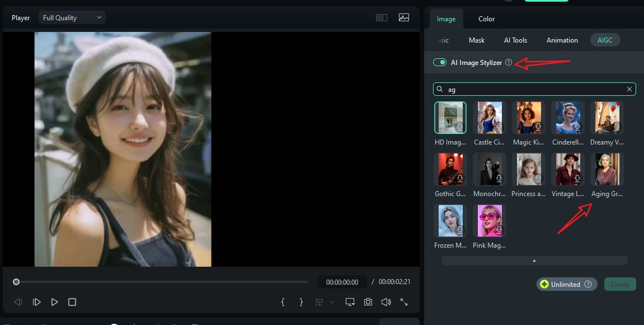Click the search magnifier icon

coord(439,89)
